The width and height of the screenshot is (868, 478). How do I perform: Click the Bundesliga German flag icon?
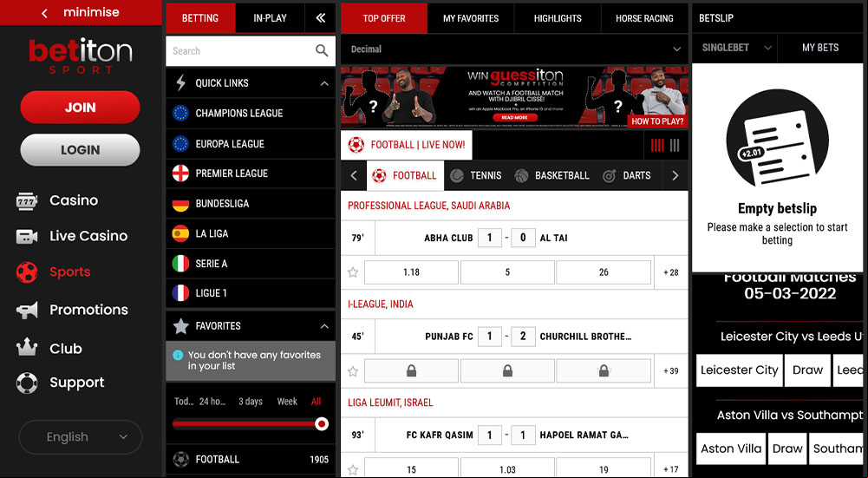[x=180, y=204]
